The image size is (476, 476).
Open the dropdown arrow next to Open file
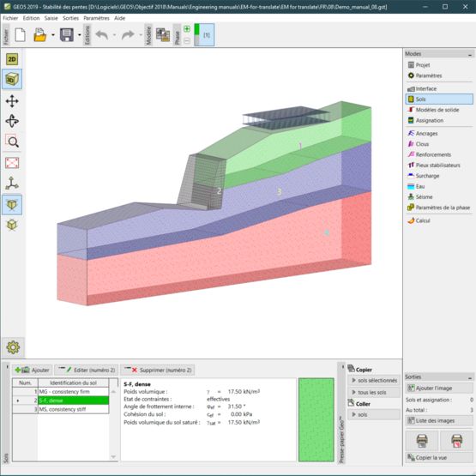click(x=53, y=35)
